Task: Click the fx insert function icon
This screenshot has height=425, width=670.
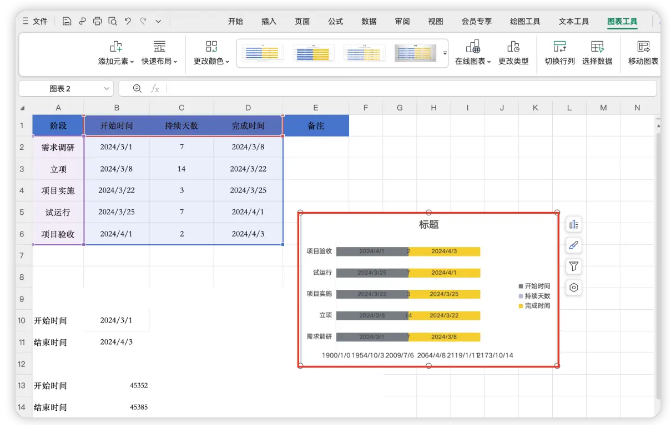Action: [155, 88]
